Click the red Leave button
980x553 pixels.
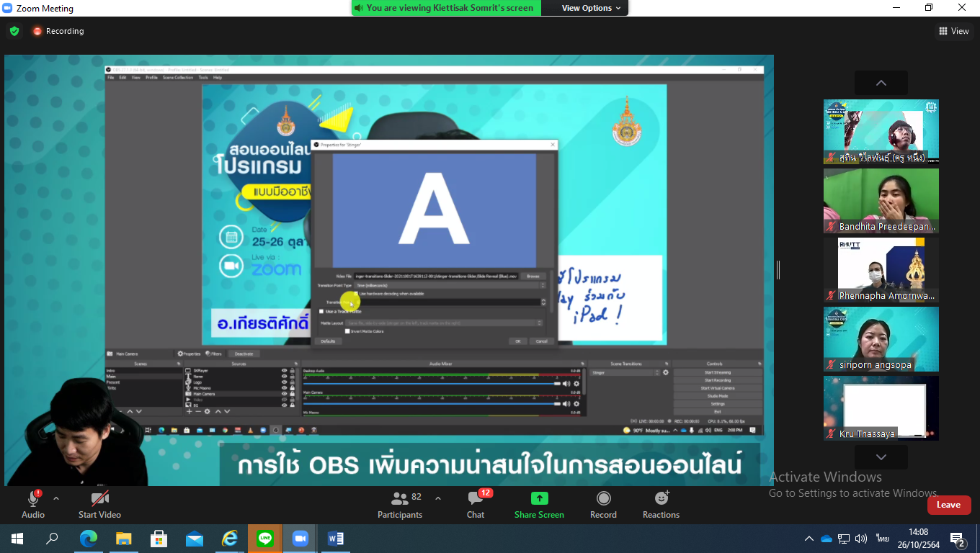click(948, 505)
